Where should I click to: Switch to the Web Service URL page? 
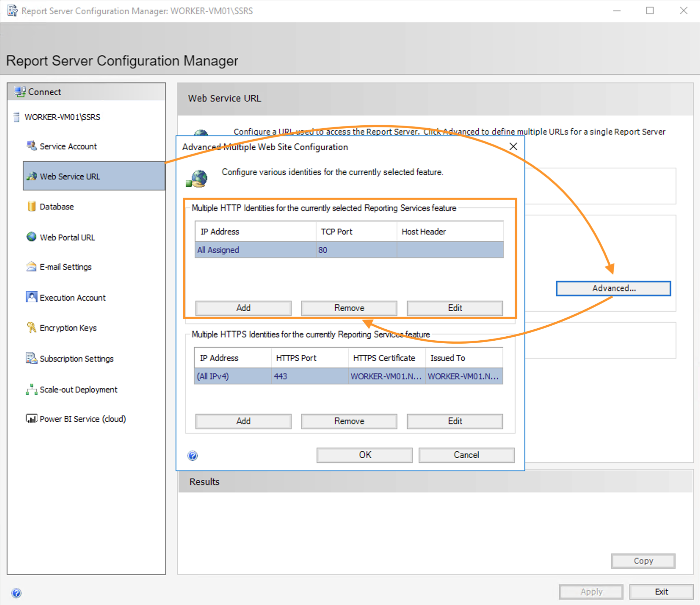pyautogui.click(x=70, y=176)
